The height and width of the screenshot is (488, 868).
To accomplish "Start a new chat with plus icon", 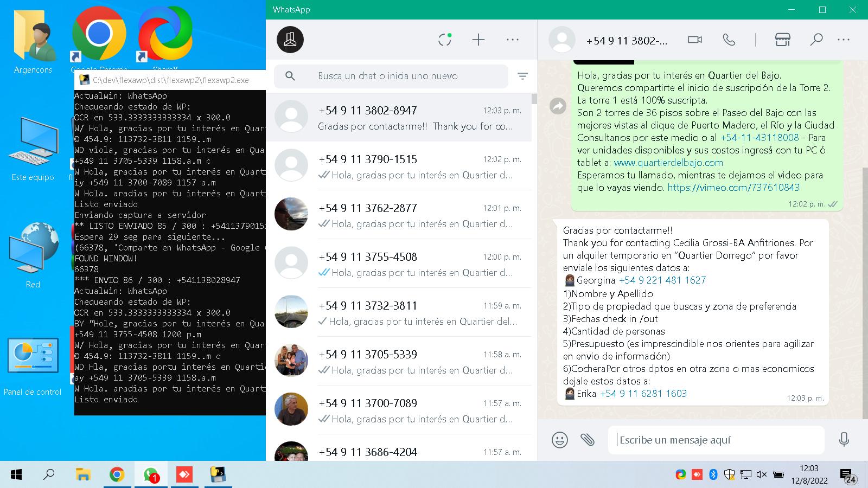I will pos(478,40).
